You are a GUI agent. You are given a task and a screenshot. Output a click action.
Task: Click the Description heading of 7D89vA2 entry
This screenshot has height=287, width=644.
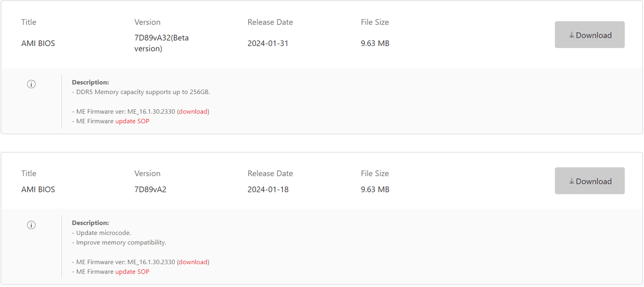click(x=90, y=223)
